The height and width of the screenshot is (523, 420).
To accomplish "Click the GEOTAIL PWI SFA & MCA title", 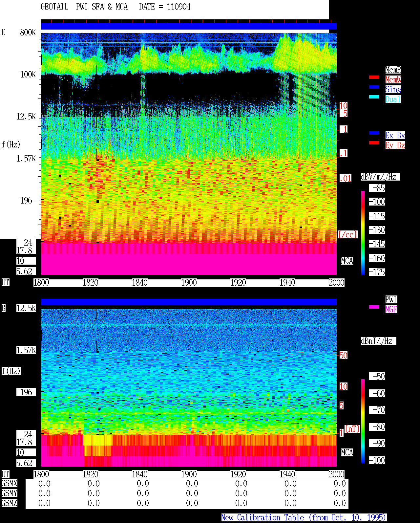I will pos(84,7).
